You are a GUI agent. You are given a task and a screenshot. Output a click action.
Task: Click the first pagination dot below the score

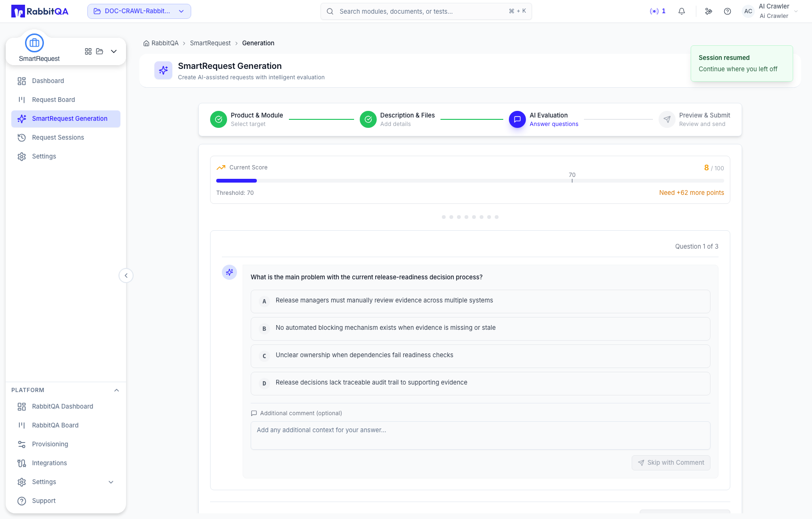click(x=444, y=217)
